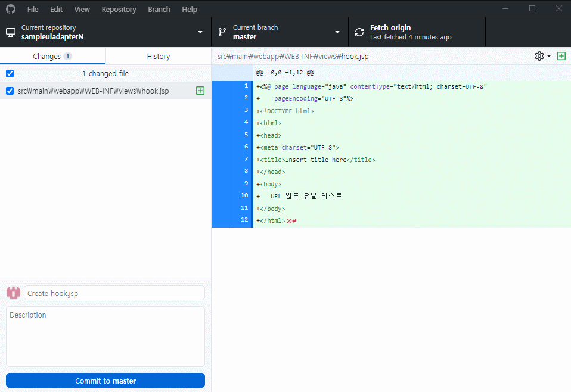Open the Branch menu
This screenshot has width=571, height=392.
[x=159, y=9]
